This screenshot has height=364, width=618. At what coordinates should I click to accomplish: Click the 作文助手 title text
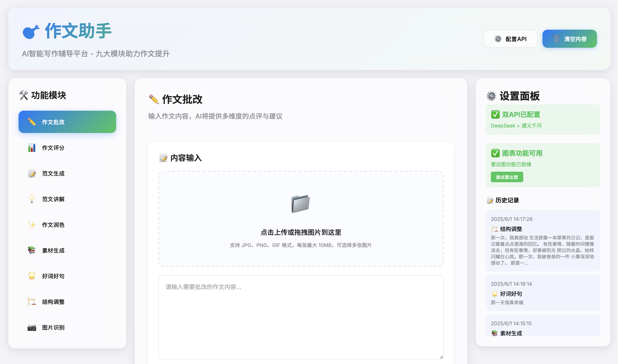click(x=78, y=31)
